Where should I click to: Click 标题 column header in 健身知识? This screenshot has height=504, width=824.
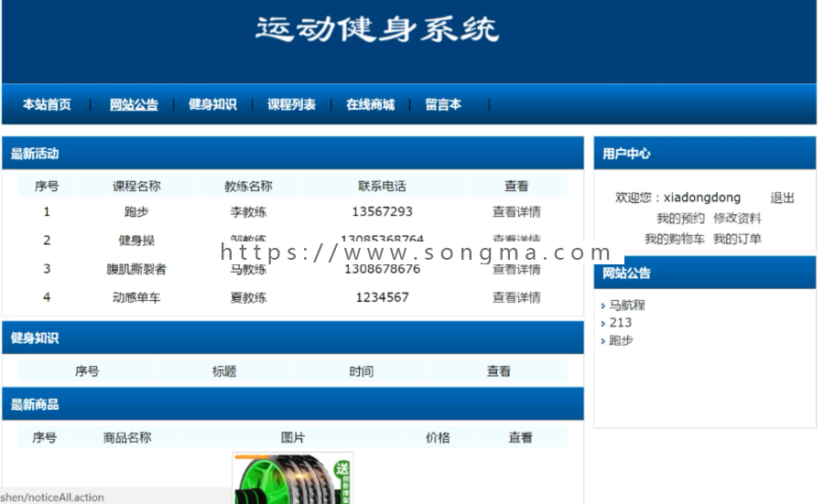(x=224, y=371)
